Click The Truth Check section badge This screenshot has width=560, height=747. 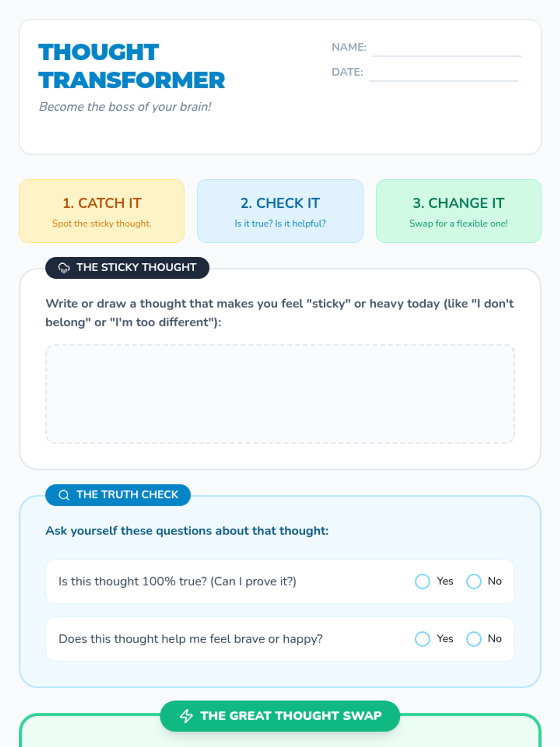coord(118,495)
